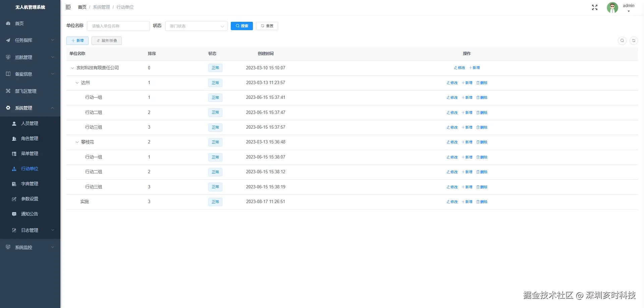Collapse the 攀枝花 tree row
Image resolution: width=644 pixels, height=308 pixels.
(x=77, y=142)
